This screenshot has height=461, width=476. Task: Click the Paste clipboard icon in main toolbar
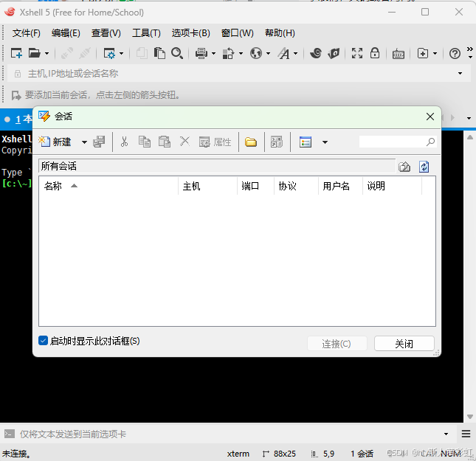coord(159,53)
